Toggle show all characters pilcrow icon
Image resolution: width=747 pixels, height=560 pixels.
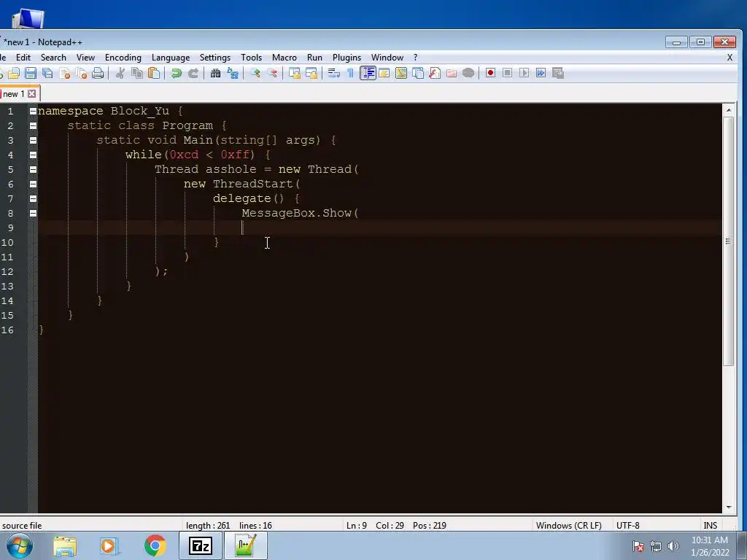click(351, 73)
